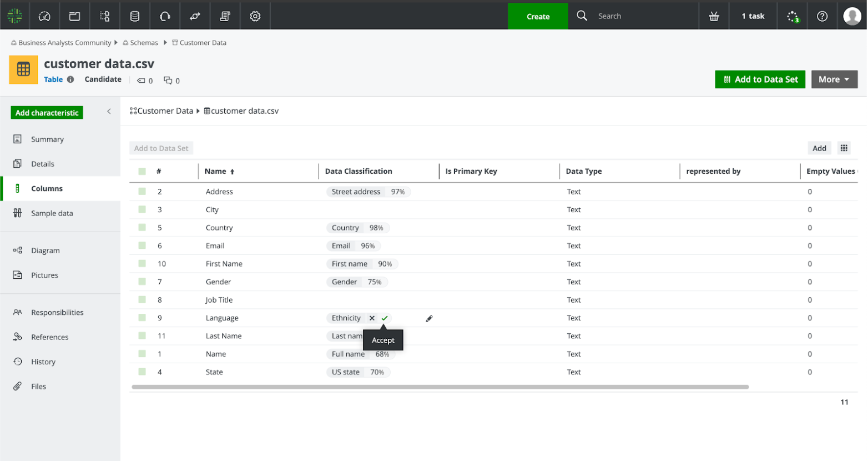Screen dimensions: 868x461
Task: Click the horizontal scrollbar under the table
Action: pos(440,387)
